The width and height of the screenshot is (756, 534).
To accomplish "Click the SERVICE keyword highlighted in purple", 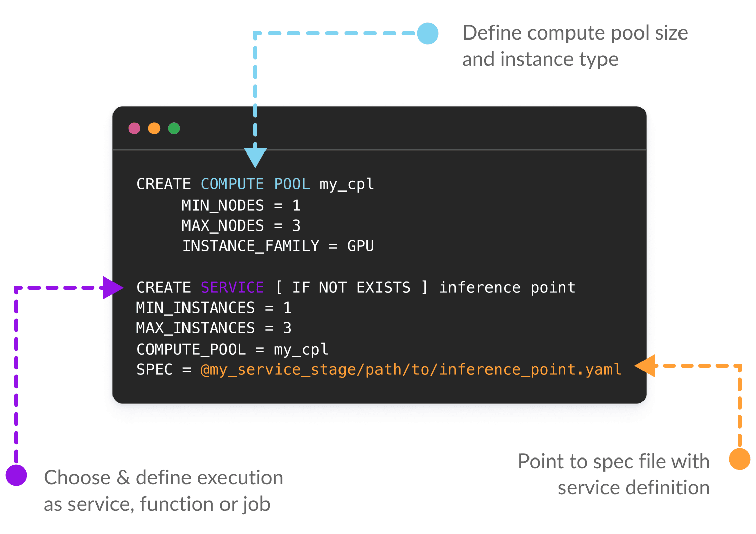I will pyautogui.click(x=232, y=287).
